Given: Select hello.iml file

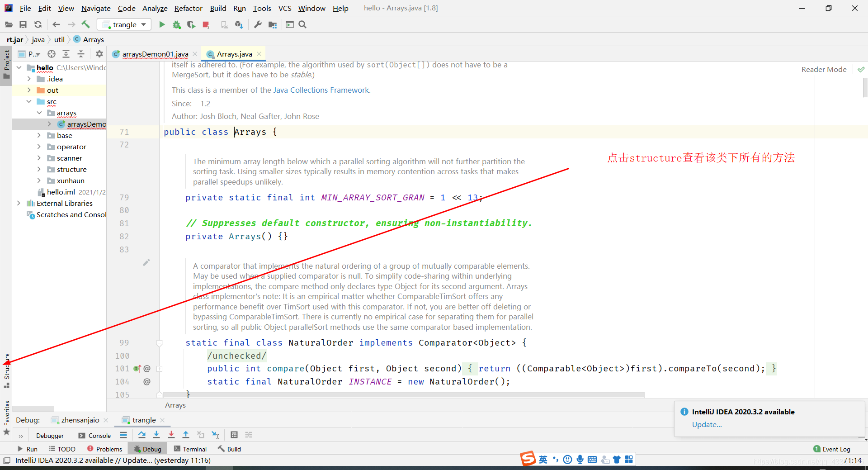Looking at the screenshot, I should [x=61, y=192].
